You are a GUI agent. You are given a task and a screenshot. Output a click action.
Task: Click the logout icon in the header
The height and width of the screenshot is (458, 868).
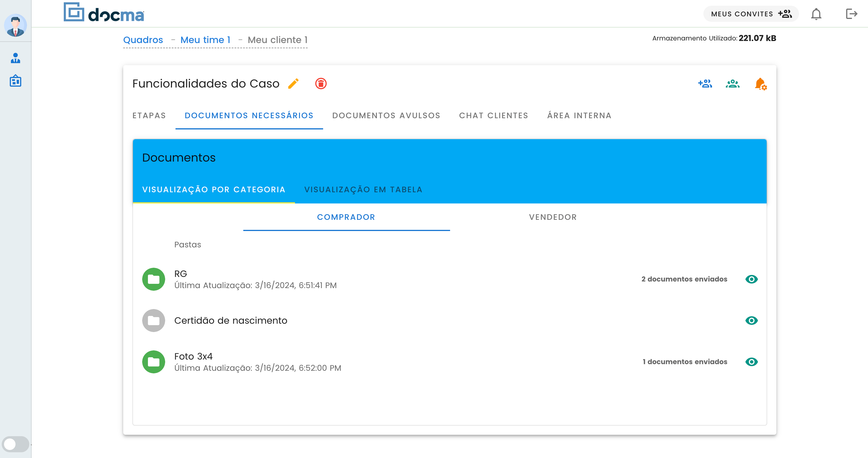click(x=851, y=14)
